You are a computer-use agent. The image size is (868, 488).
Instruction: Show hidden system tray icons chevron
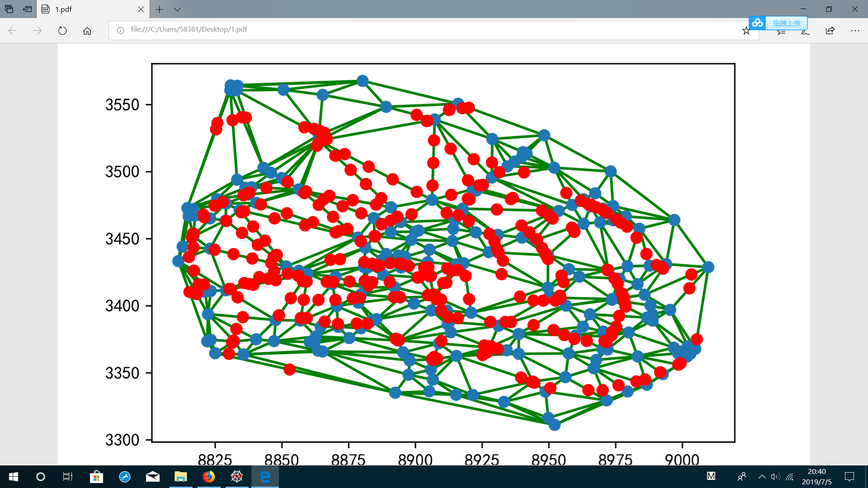coord(762,477)
